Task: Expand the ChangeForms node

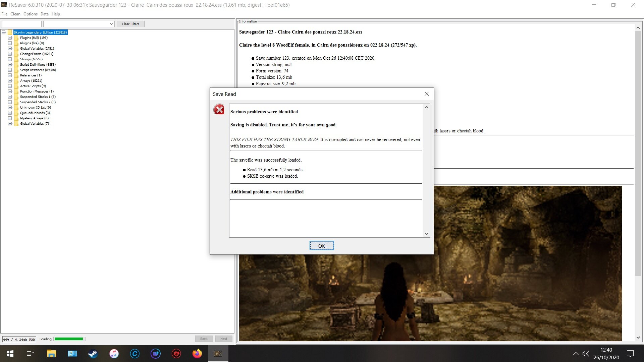Action: click(x=10, y=54)
